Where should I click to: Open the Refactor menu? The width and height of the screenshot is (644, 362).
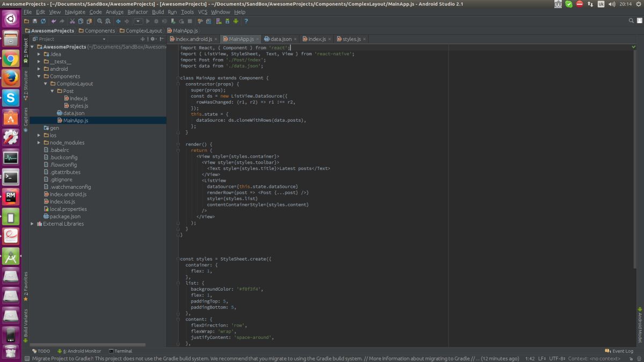(x=137, y=12)
